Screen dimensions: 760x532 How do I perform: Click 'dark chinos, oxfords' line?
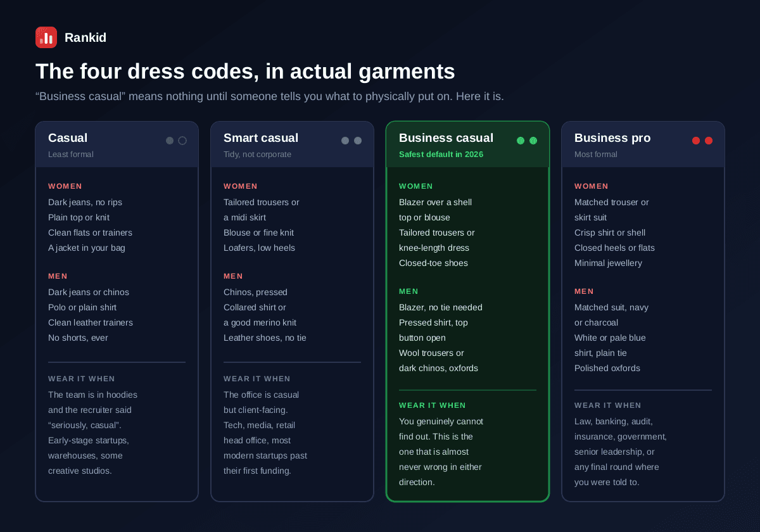pyautogui.click(x=438, y=369)
